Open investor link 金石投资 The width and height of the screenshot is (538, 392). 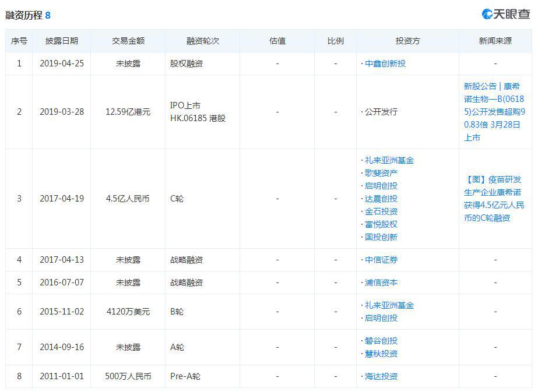tap(381, 211)
